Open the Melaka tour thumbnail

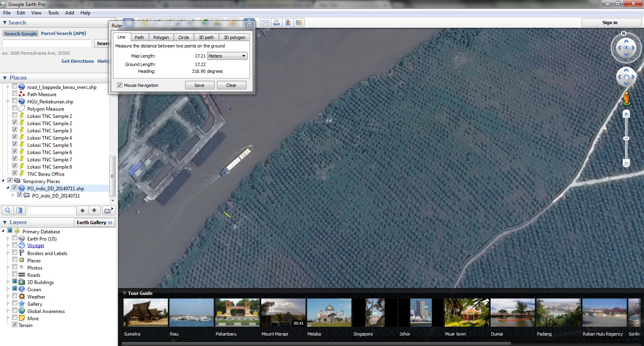tap(329, 313)
